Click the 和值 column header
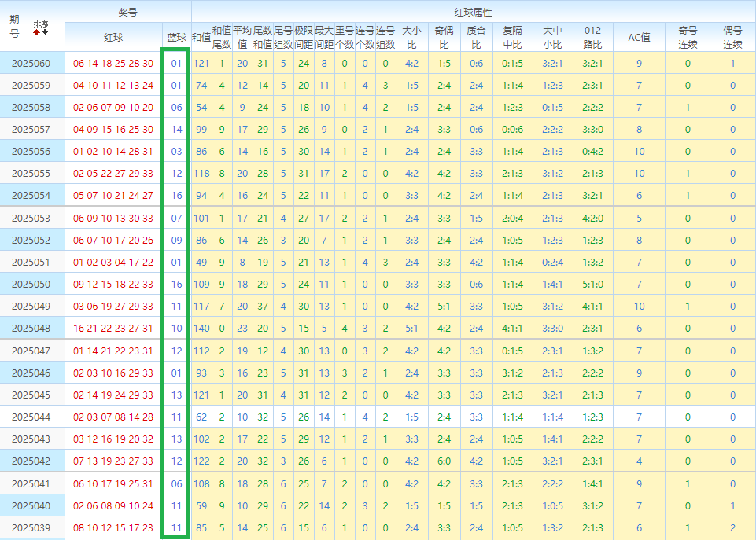 pyautogui.click(x=201, y=37)
